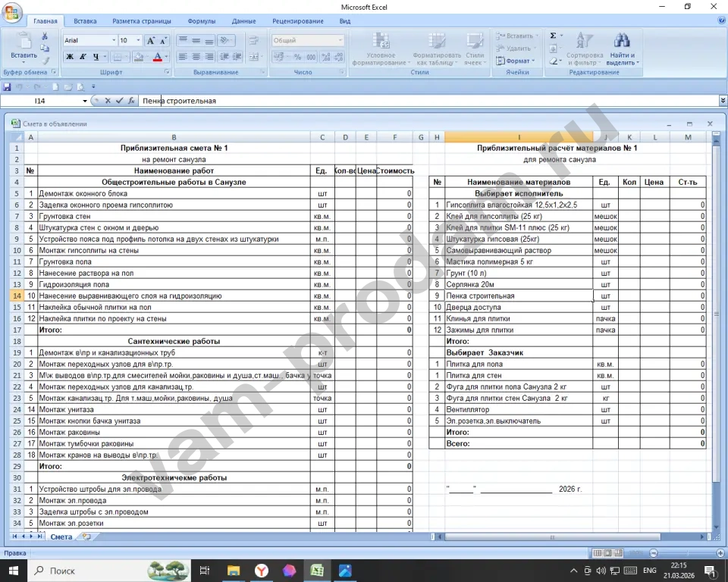
Task: Click the AutoSum sigma icon
Action: [x=552, y=36]
